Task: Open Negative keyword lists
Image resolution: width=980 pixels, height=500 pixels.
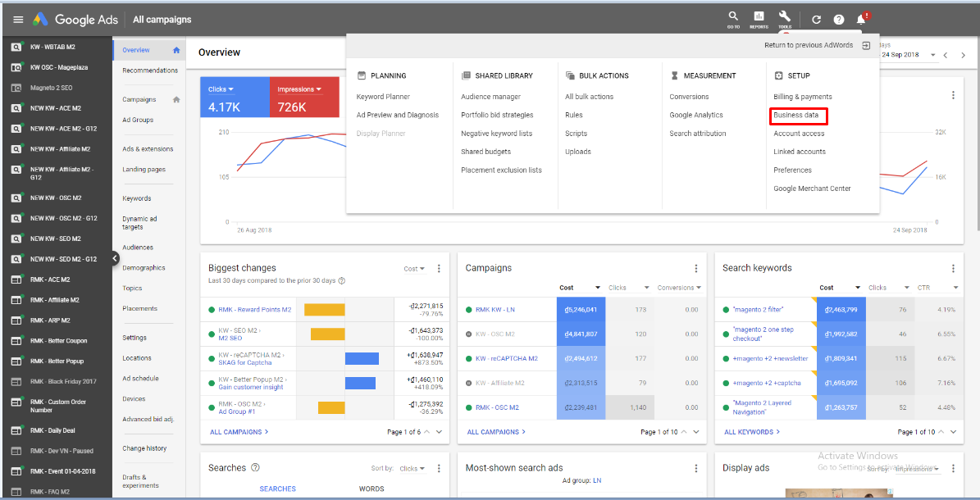Action: (x=496, y=134)
